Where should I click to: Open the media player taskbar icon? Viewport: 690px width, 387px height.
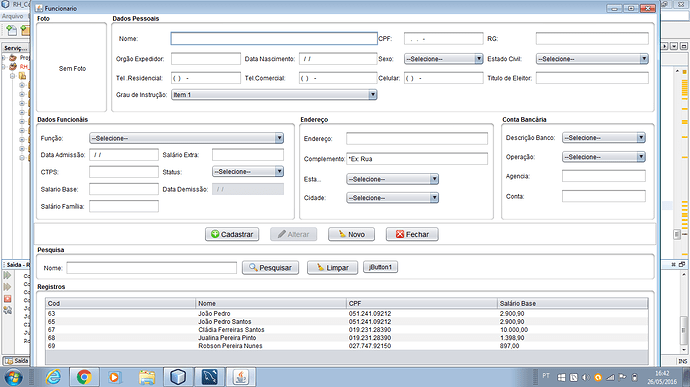point(114,377)
